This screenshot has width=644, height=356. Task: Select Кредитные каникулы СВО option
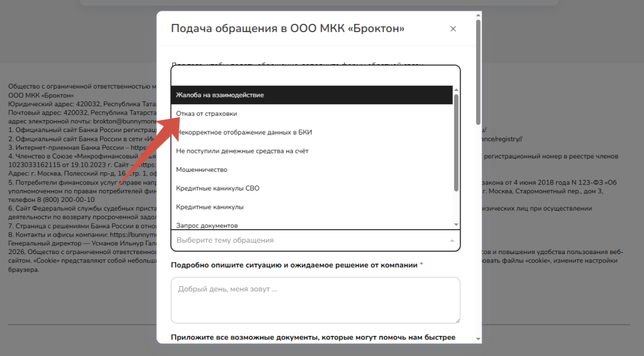tap(312, 189)
